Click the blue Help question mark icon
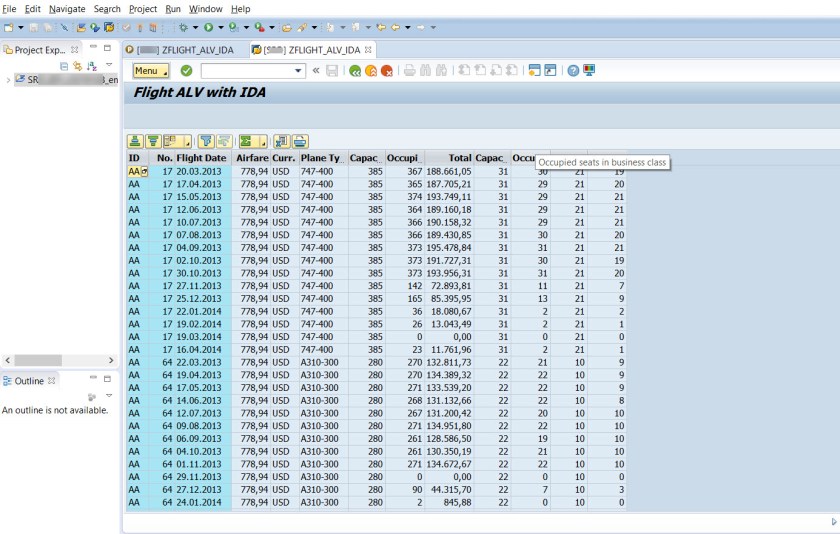The width and height of the screenshot is (840, 534). tap(573, 71)
